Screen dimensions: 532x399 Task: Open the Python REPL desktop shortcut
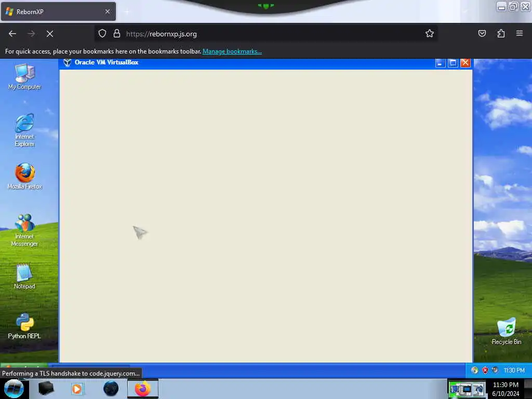24,326
